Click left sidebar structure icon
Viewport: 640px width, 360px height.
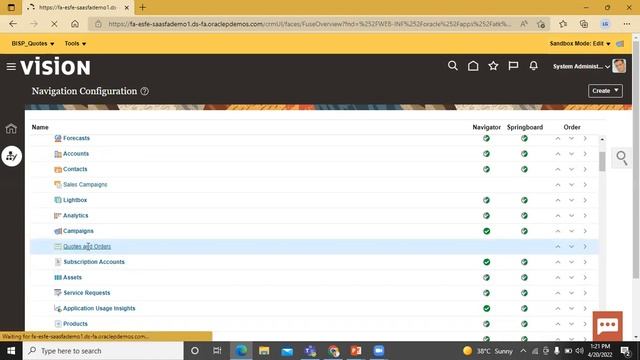click(x=11, y=156)
